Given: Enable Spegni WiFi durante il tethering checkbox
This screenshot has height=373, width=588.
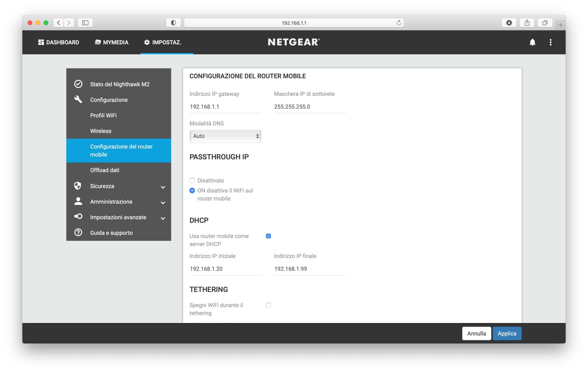Looking at the screenshot, I should coord(268,305).
